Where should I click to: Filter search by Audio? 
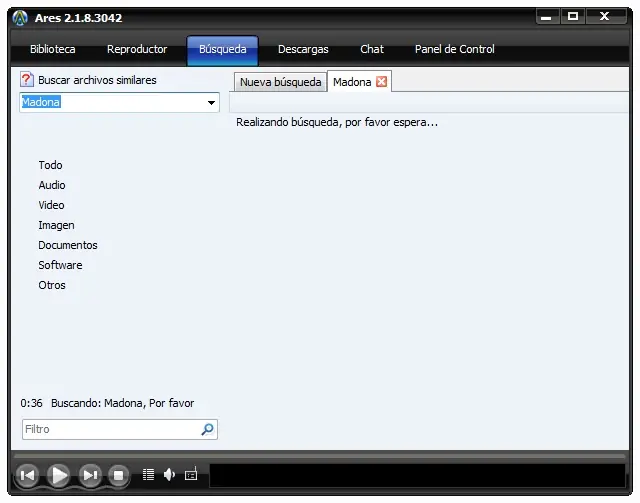point(52,185)
